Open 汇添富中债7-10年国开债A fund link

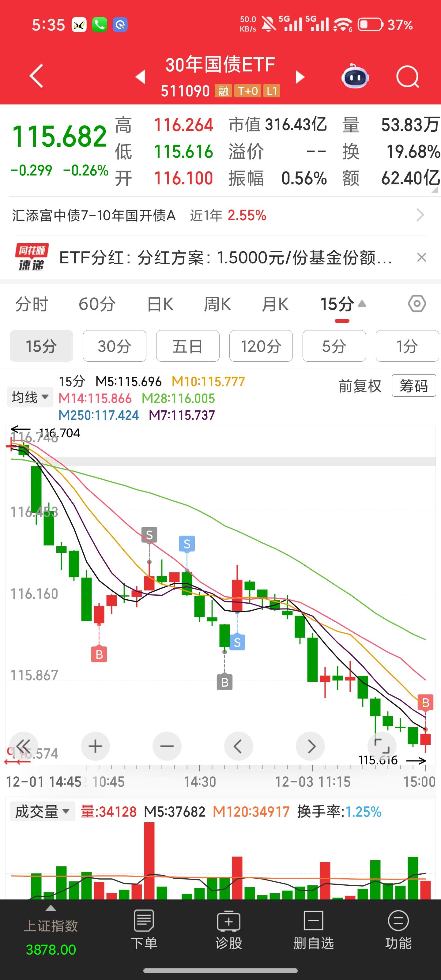pyautogui.click(x=94, y=215)
